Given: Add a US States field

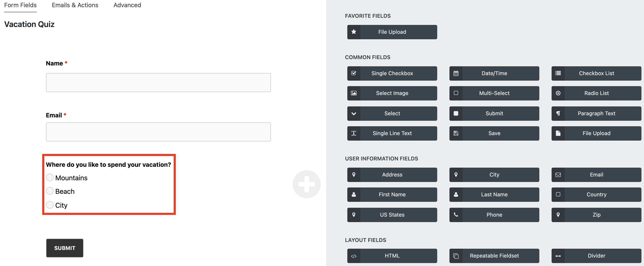Looking at the screenshot, I should pos(392,214).
